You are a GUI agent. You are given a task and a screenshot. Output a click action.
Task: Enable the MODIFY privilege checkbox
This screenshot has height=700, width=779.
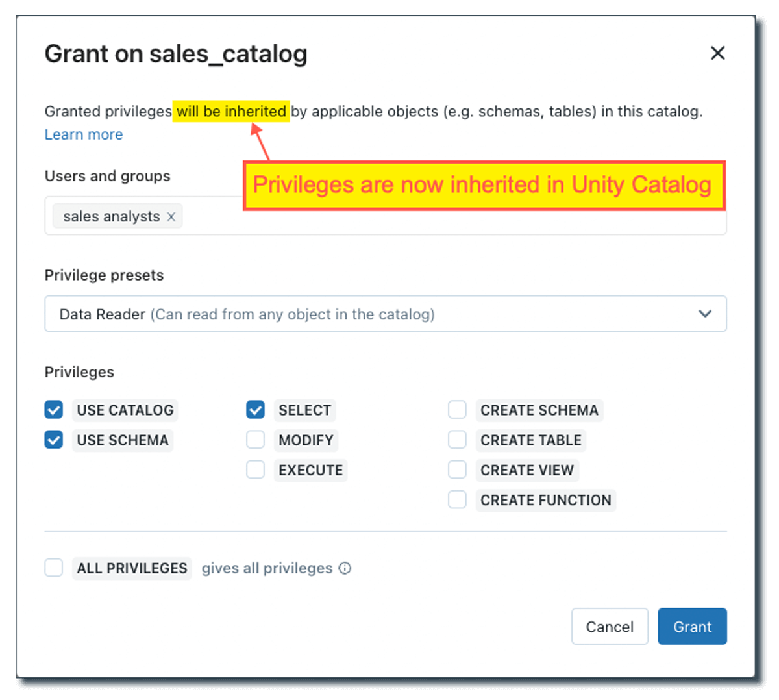tap(256, 440)
